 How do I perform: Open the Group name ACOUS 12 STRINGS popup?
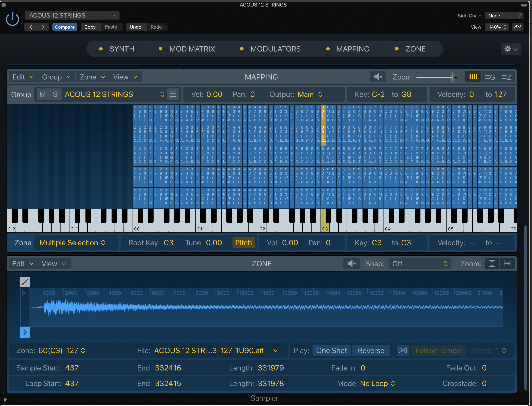(x=115, y=94)
